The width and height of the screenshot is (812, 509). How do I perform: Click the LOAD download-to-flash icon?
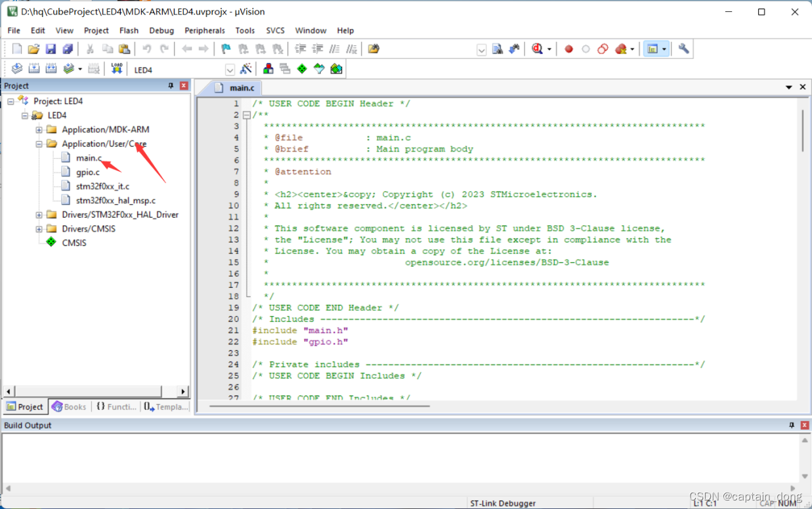[117, 69]
